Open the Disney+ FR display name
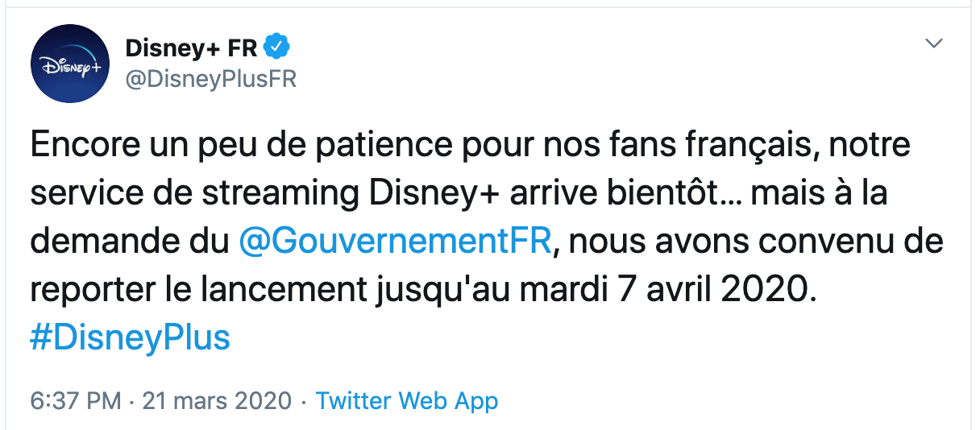 click(x=191, y=48)
